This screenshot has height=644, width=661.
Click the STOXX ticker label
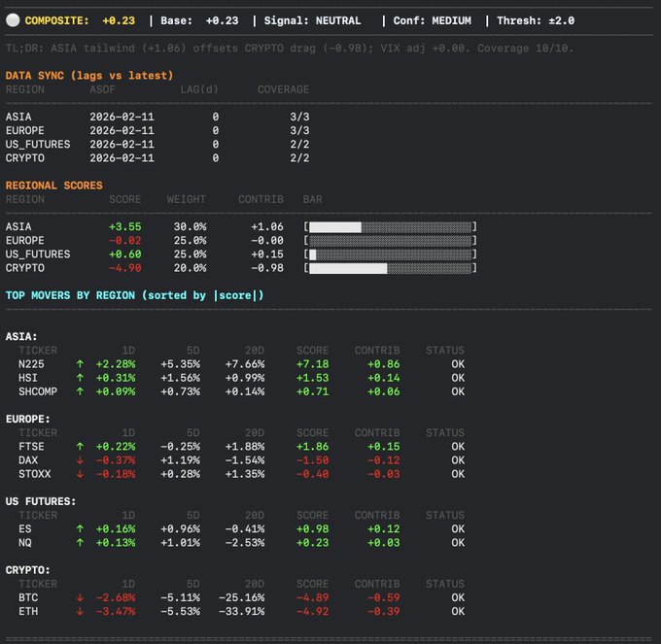tap(33, 474)
